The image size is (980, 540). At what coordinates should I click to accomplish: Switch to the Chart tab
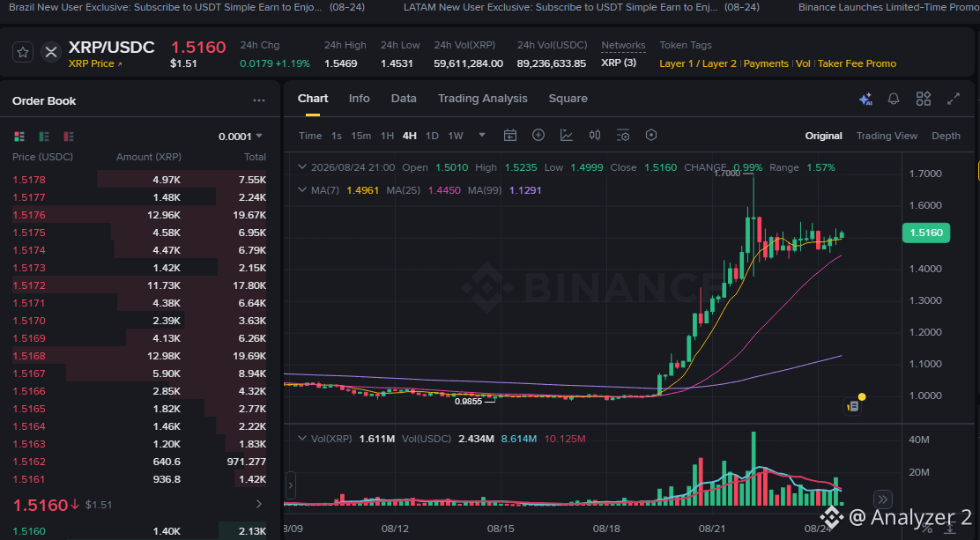tap(313, 98)
